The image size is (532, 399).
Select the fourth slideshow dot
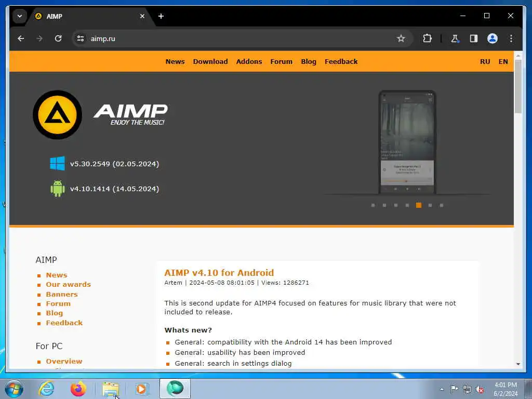(x=407, y=205)
